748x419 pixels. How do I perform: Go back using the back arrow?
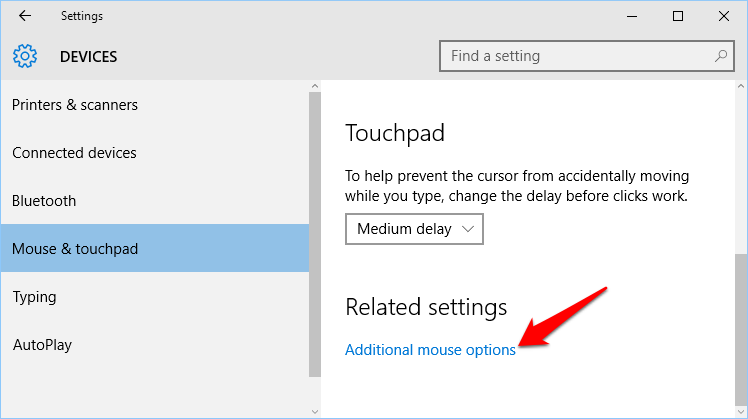25,16
